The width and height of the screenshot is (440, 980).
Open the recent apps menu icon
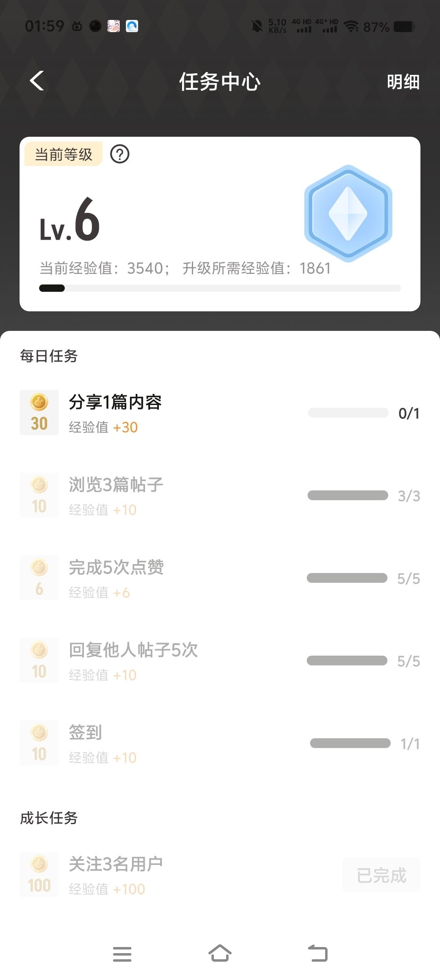click(122, 954)
